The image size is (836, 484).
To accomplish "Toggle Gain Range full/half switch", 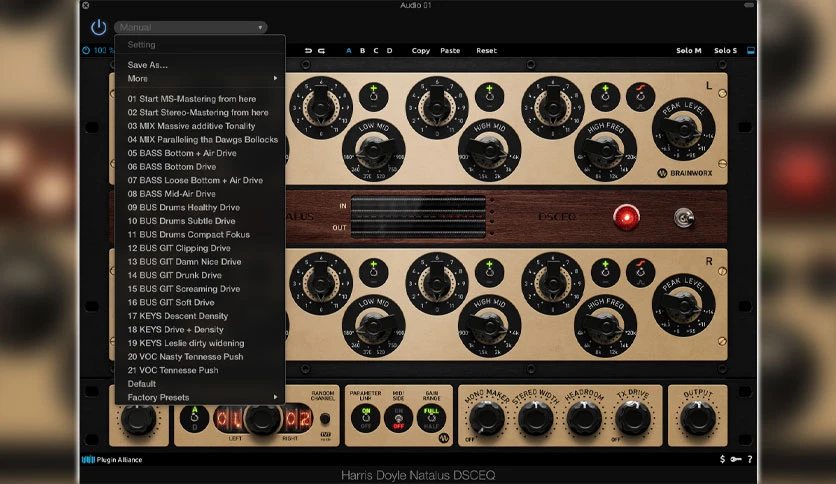I will pyautogui.click(x=431, y=418).
